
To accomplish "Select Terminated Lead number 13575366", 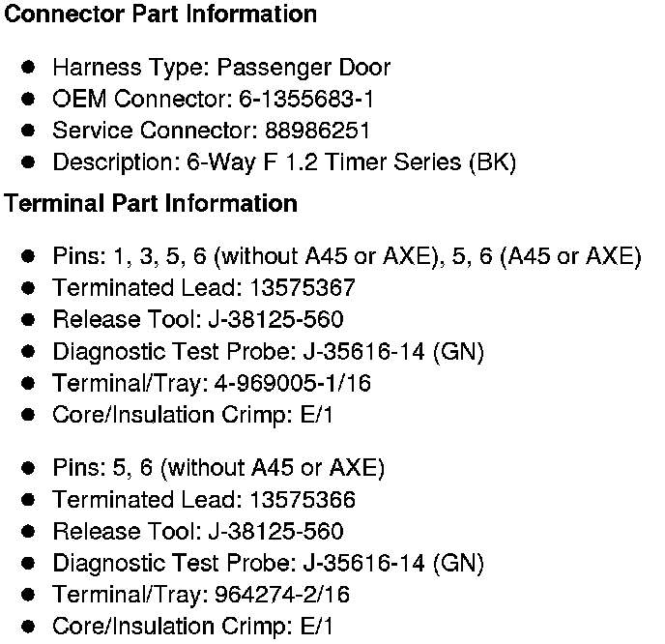I will coord(301,500).
